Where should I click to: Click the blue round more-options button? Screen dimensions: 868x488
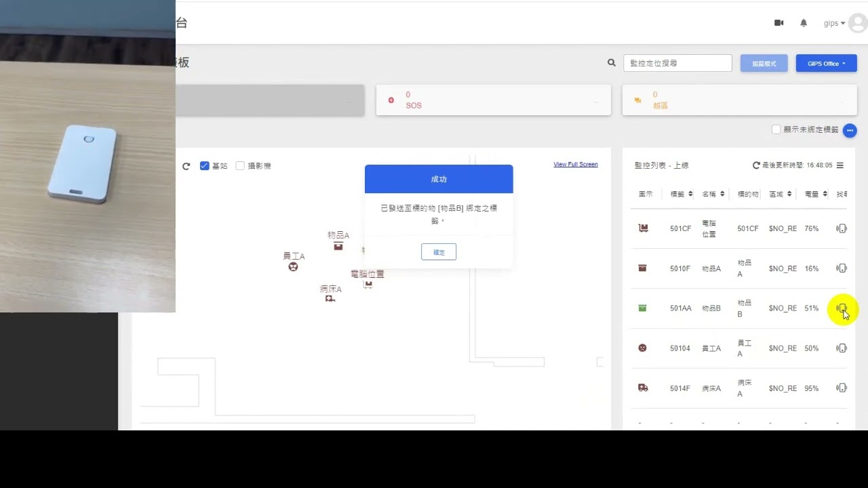click(x=850, y=130)
